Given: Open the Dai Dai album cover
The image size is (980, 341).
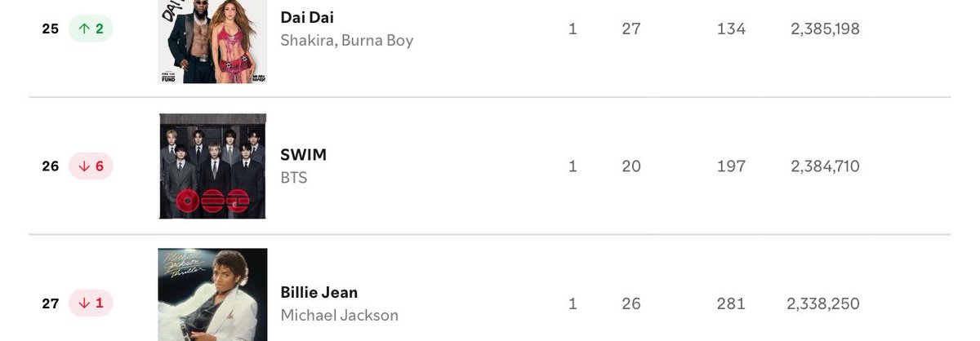Looking at the screenshot, I should coord(212,42).
